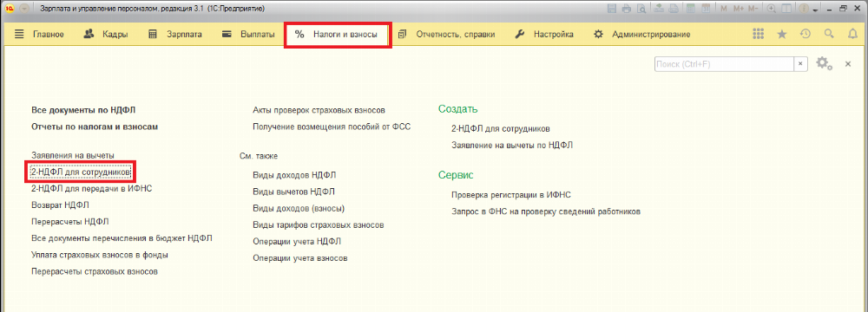Open 2-НДФЛ для передачи в ИФНС

click(92, 189)
